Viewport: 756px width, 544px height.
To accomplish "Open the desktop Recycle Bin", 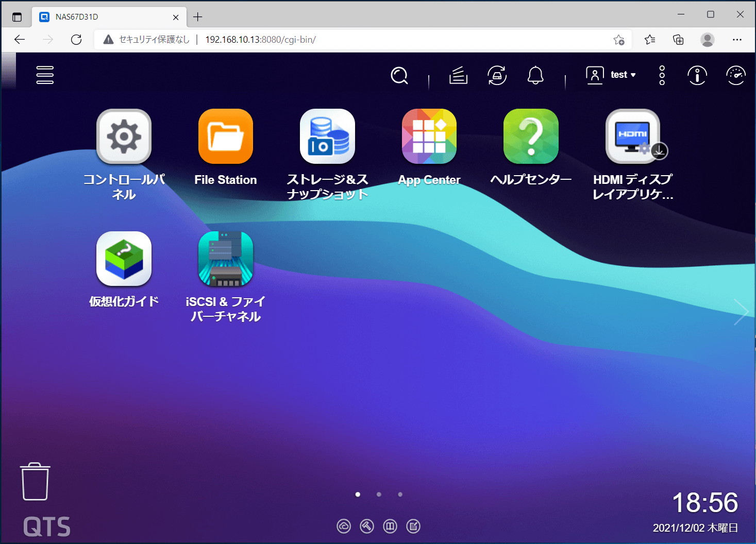I will [x=35, y=482].
